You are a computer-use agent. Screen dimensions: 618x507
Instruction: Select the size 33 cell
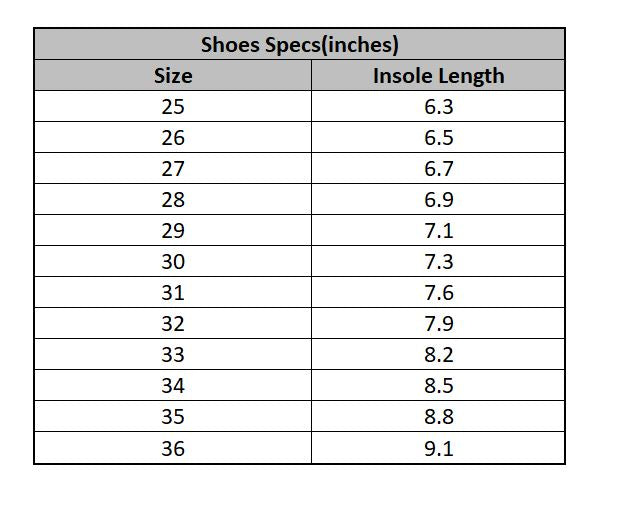(x=173, y=354)
